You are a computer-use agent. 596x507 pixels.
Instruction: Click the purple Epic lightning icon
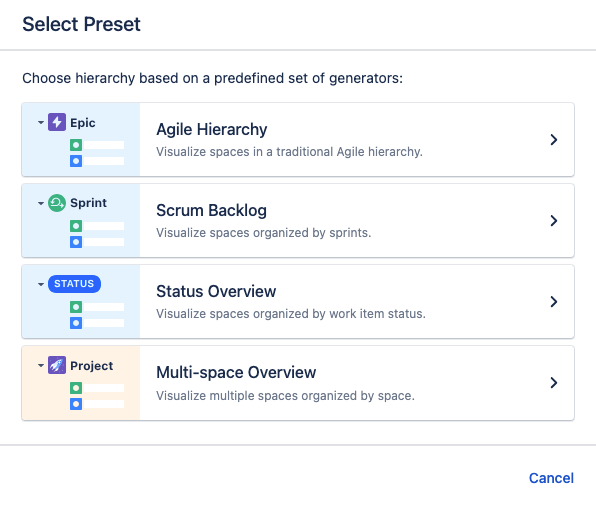pyautogui.click(x=57, y=122)
